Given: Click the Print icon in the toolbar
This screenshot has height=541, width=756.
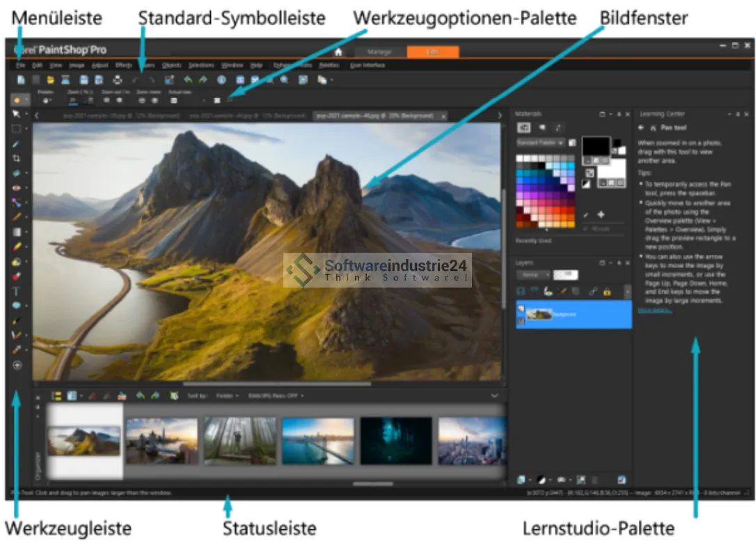Looking at the screenshot, I should click(x=117, y=80).
